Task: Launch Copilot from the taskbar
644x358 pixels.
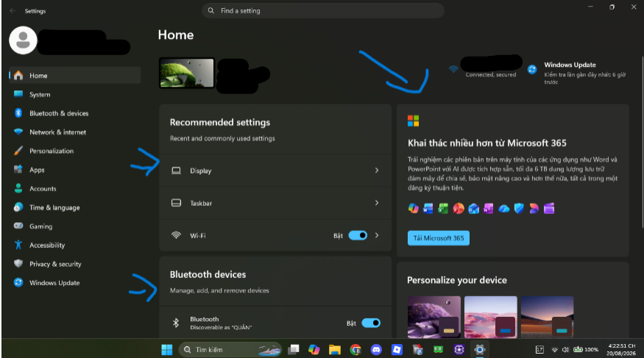Action: click(314, 349)
